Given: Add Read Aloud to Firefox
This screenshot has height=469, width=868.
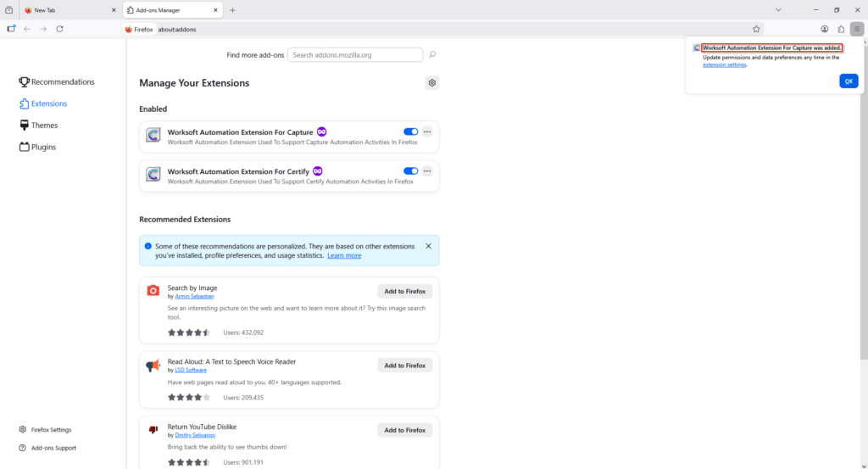Looking at the screenshot, I should point(404,366).
